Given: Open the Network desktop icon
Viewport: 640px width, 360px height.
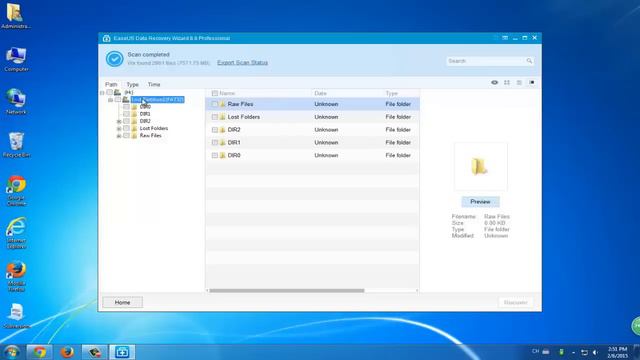Looking at the screenshot, I should 16,102.
